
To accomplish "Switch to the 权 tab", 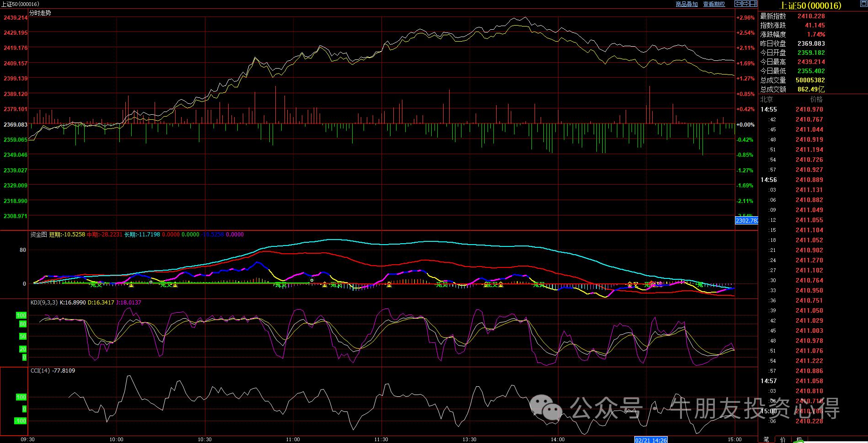I will (799, 439).
